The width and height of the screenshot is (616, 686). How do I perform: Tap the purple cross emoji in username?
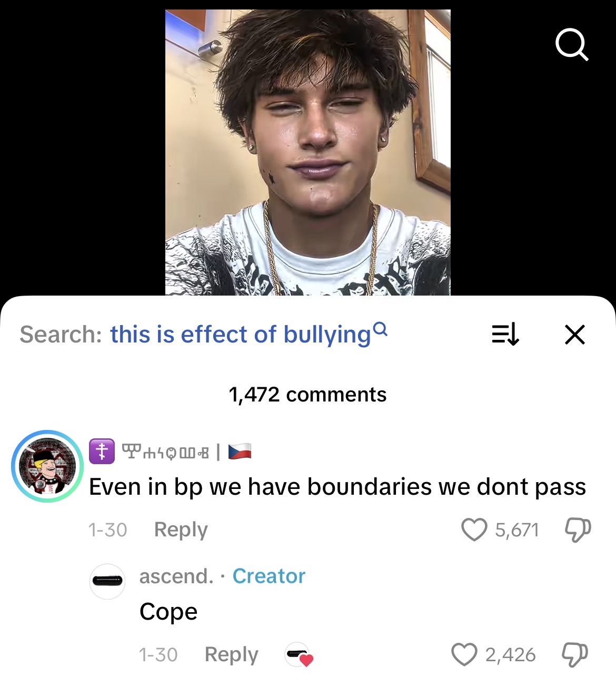102,452
